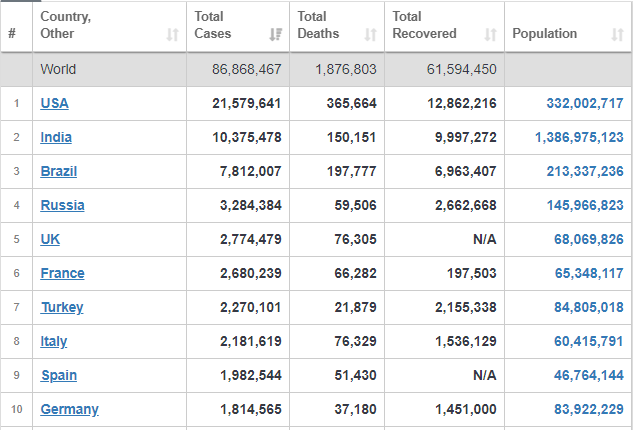Open Germany population 83,922,229 link

(588, 409)
